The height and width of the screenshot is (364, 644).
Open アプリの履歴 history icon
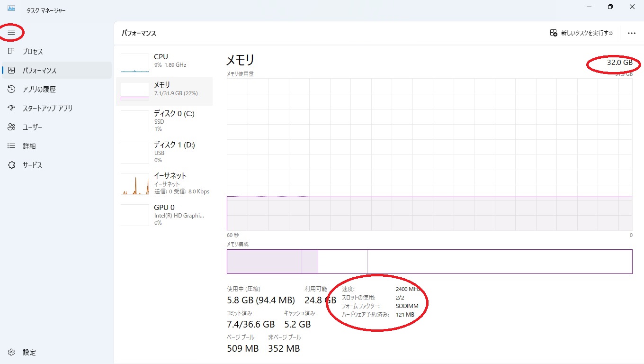click(12, 89)
